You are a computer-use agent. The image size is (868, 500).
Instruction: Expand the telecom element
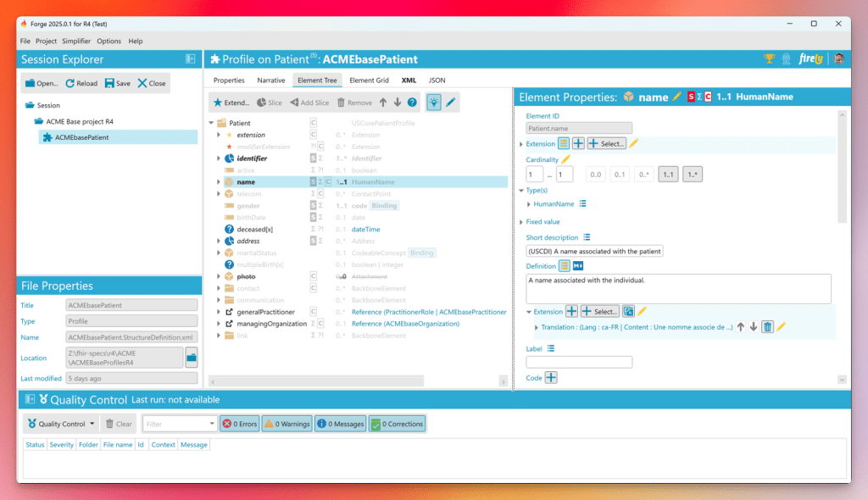click(219, 194)
